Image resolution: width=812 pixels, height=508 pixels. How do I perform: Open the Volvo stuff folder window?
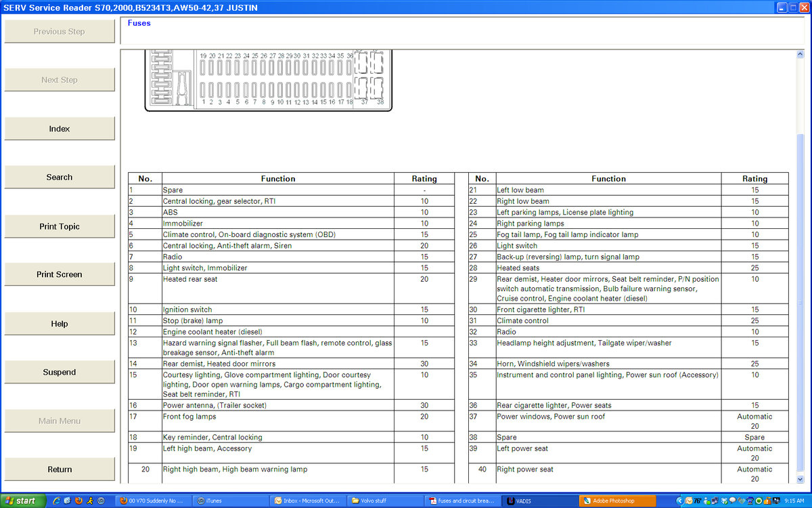pos(385,501)
